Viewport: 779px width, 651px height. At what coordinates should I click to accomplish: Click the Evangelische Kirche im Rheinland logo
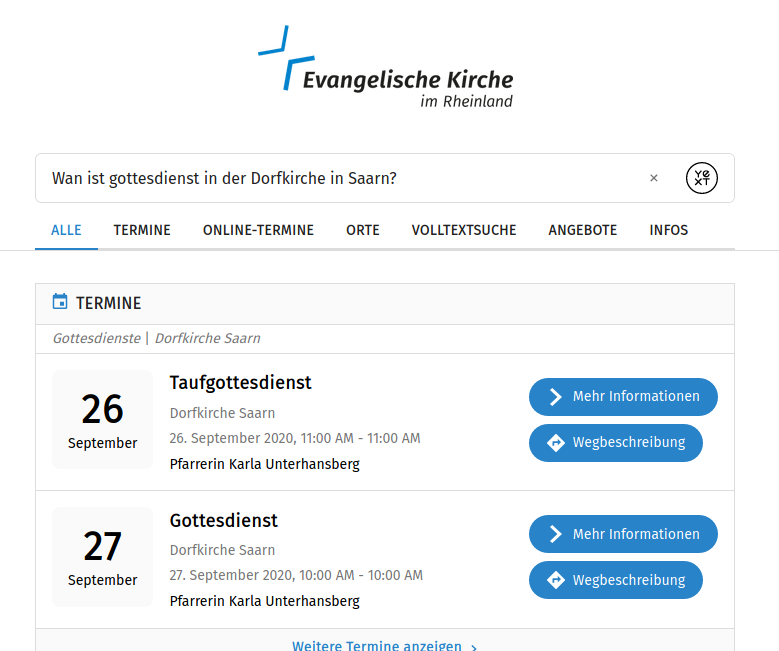386,67
